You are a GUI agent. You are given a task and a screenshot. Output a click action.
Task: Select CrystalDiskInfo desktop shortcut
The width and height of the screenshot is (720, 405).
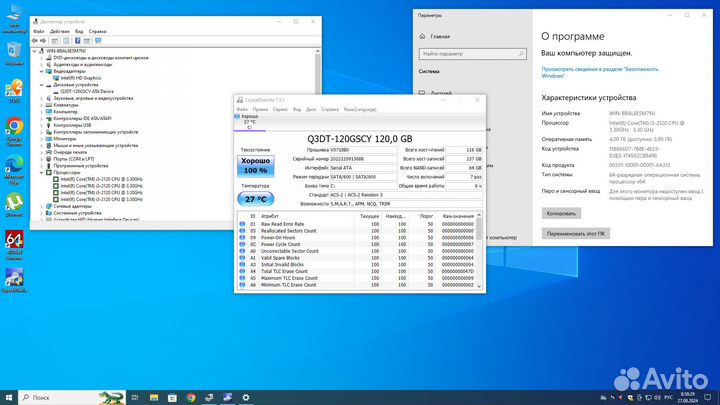point(14,281)
